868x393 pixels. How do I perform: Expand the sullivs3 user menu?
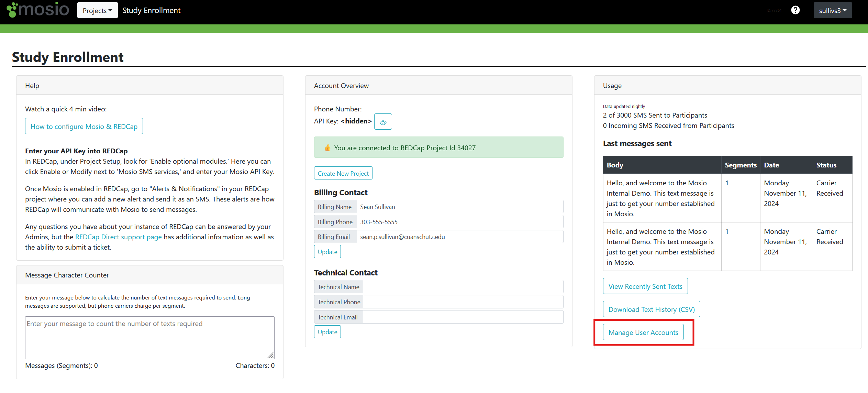pyautogui.click(x=833, y=10)
